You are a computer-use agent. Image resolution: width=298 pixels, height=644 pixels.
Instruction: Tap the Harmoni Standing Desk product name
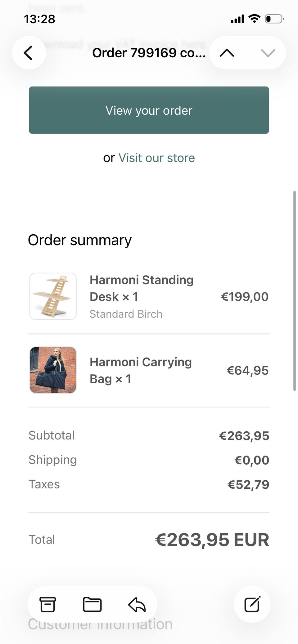pyautogui.click(x=142, y=288)
